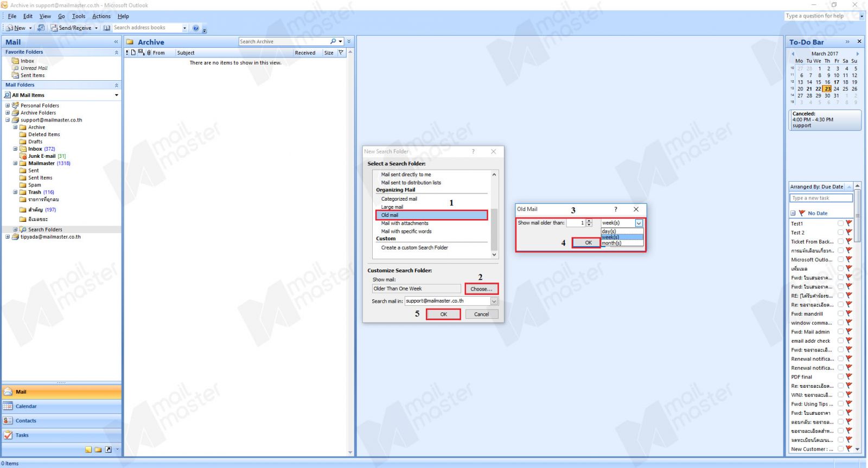Check off the Microsoft Outlo... task

pyautogui.click(x=840, y=260)
